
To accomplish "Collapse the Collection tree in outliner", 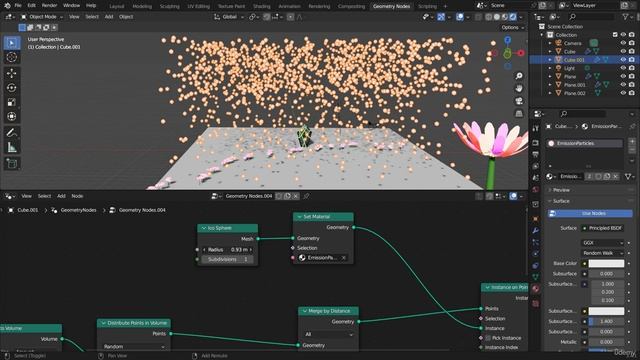I will pyautogui.click(x=542, y=35).
